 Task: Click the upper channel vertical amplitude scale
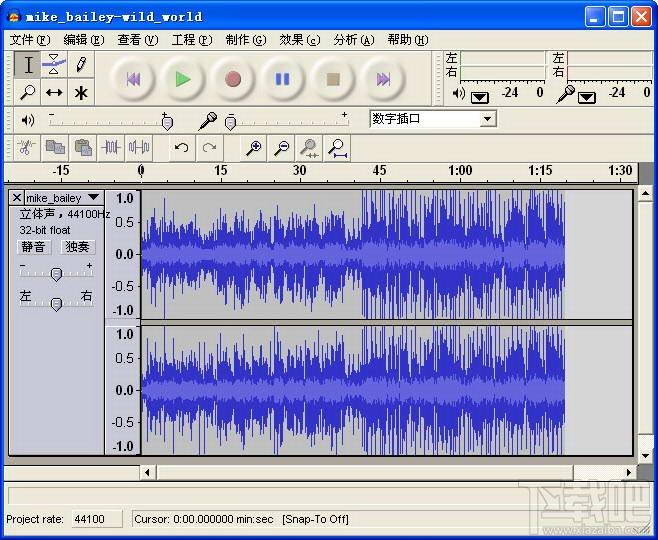(x=123, y=255)
